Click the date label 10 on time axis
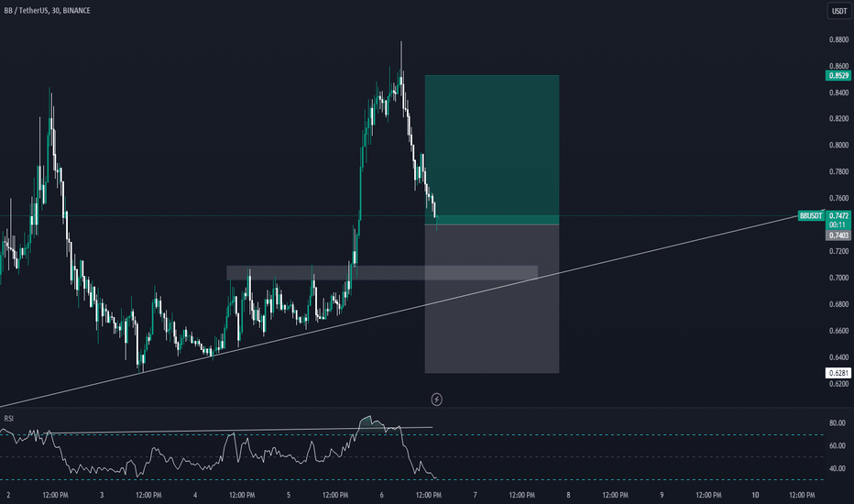Viewport: 854px width, 504px height. tap(755, 495)
